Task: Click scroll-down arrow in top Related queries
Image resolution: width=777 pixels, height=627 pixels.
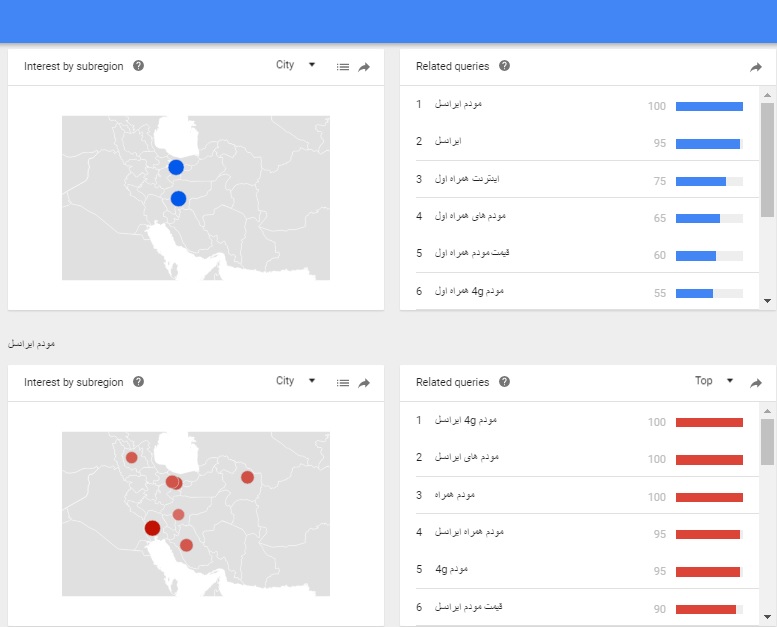Action: click(x=767, y=300)
